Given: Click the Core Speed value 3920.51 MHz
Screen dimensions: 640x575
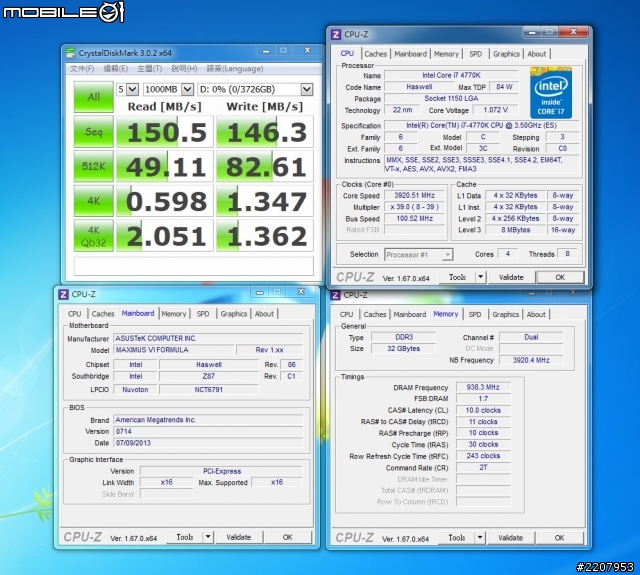Looking at the screenshot, I should pos(414,195).
